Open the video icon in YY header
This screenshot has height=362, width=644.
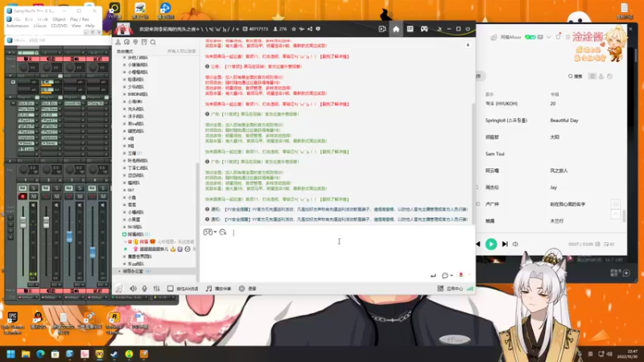pos(382,29)
